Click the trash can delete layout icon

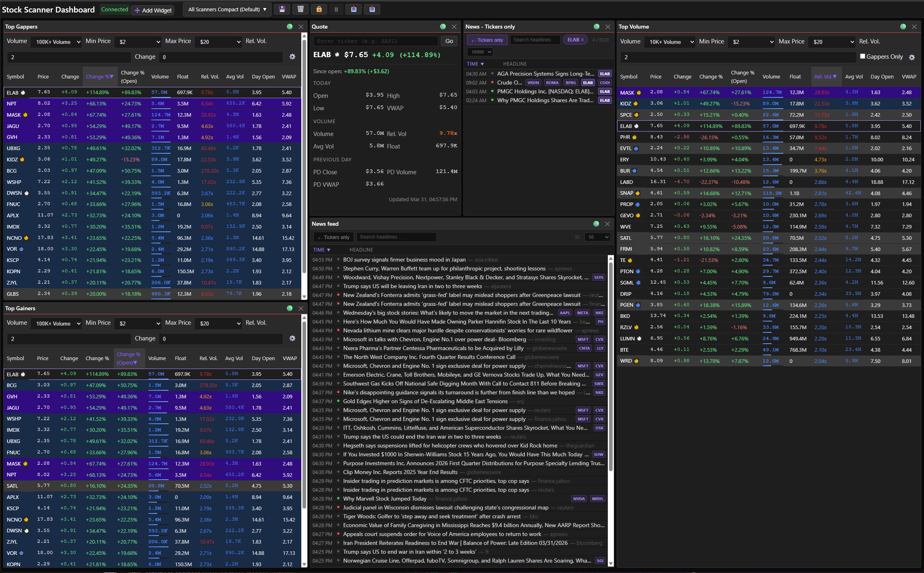[x=300, y=9]
